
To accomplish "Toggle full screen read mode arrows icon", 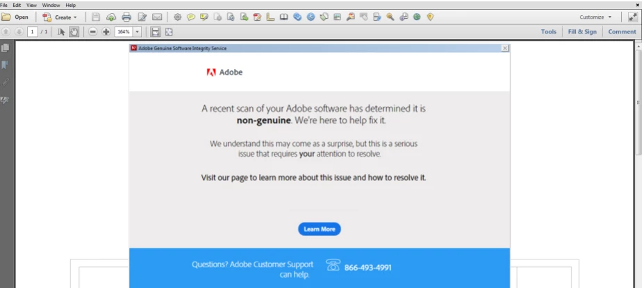I will pyautogui.click(x=632, y=17).
